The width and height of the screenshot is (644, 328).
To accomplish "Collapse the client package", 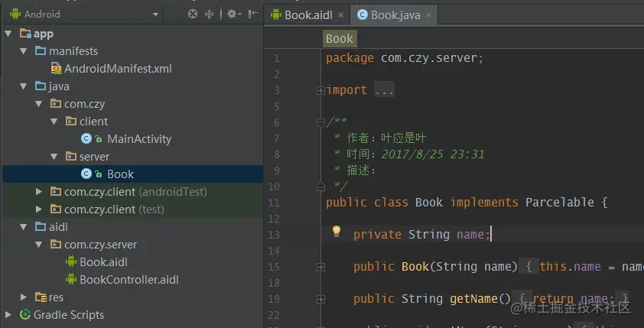I will coord(54,122).
